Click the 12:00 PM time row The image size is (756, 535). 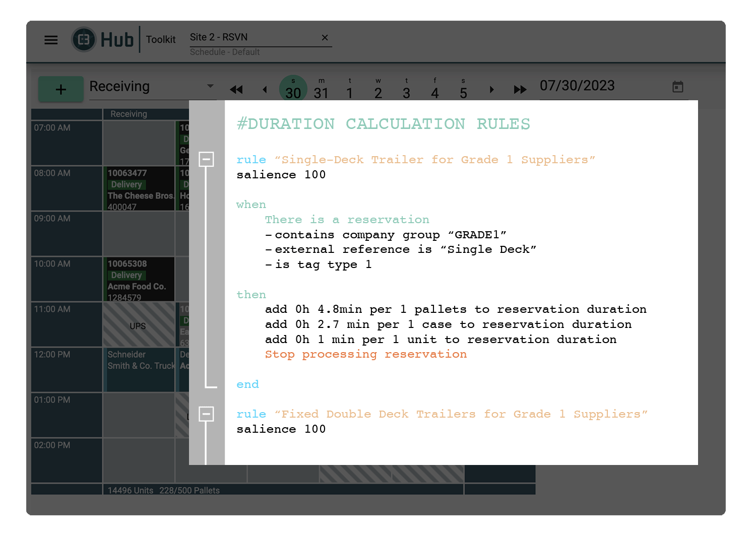pos(67,370)
